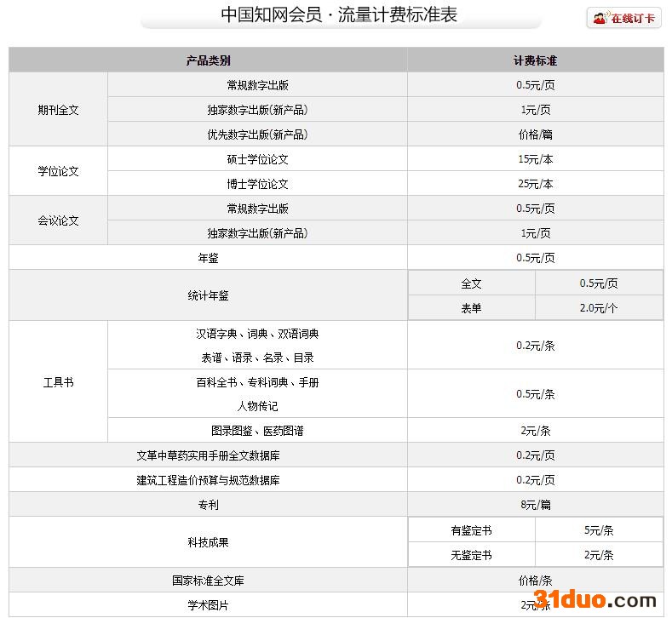
Task: Click the 国家标准全文库 row label
Action: click(208, 581)
